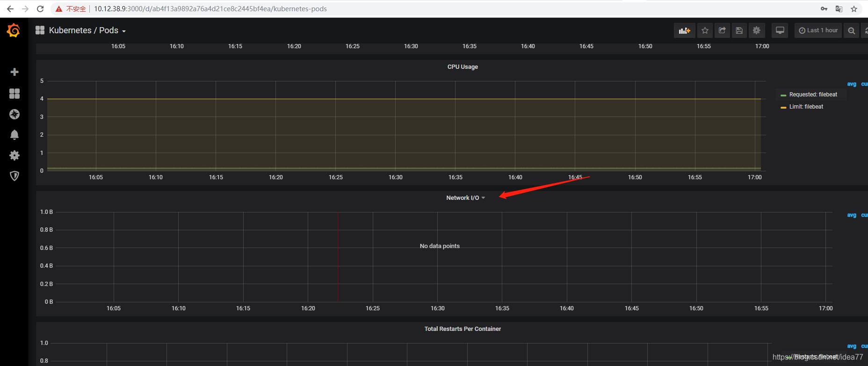
Task: Sort CPU Usage legend by avg column
Action: point(852,84)
